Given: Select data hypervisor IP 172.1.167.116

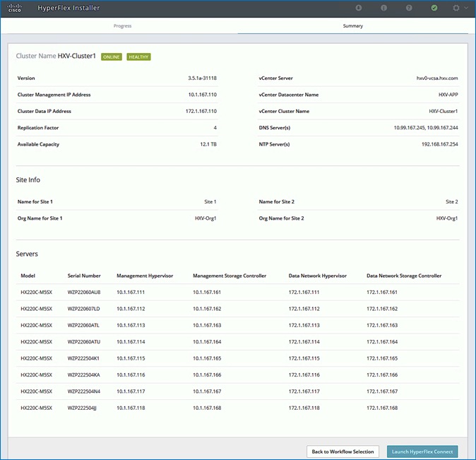Looking at the screenshot, I should (304, 375).
